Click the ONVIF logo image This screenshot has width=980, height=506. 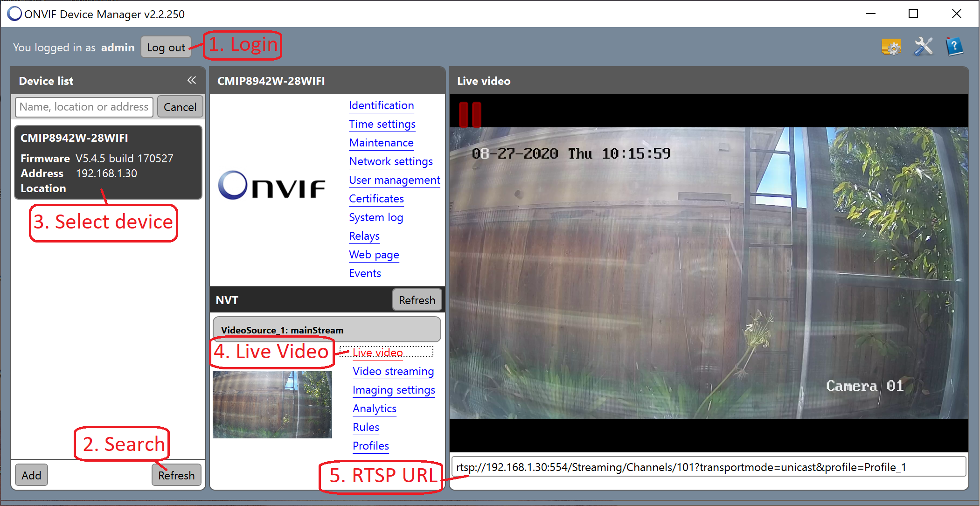(272, 186)
